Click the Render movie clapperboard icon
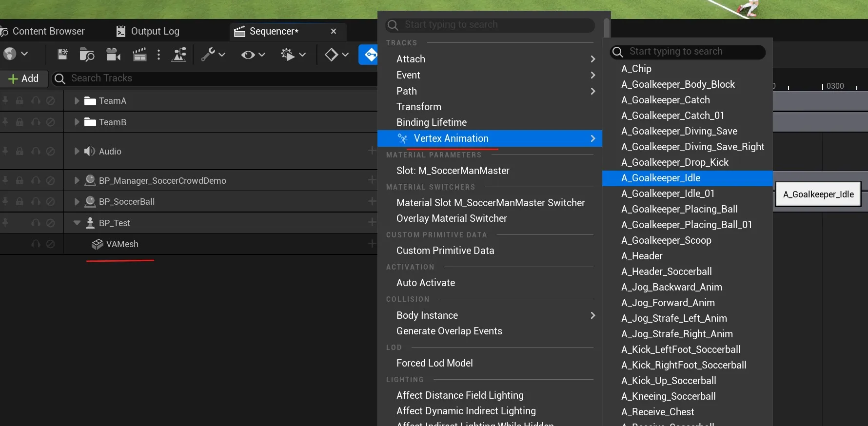The height and width of the screenshot is (426, 868). click(x=139, y=55)
